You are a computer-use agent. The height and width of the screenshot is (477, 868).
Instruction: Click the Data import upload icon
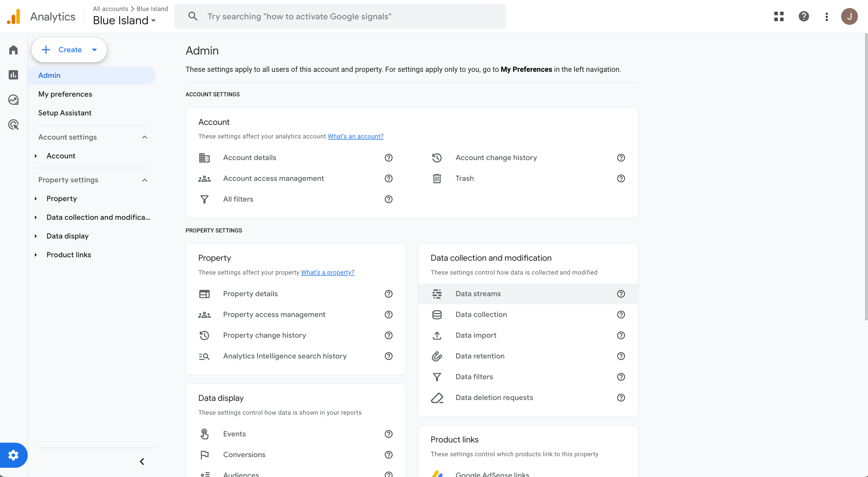(437, 335)
